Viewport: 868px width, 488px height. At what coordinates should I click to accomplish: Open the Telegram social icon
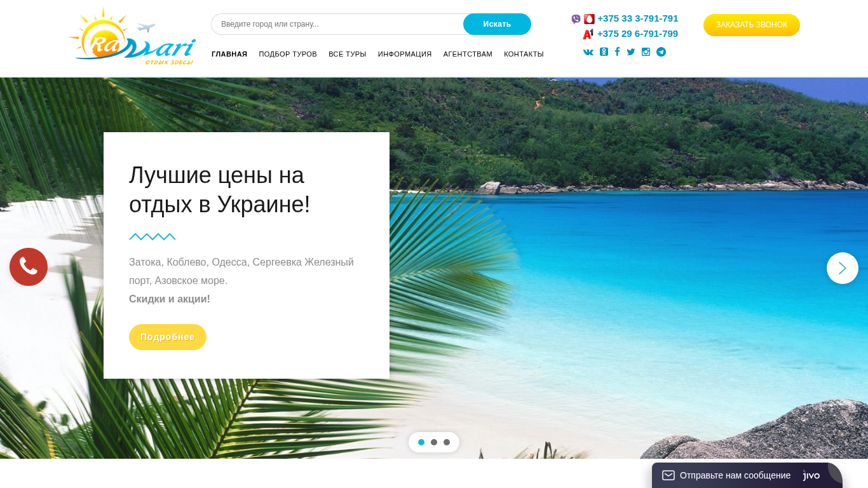pos(661,52)
